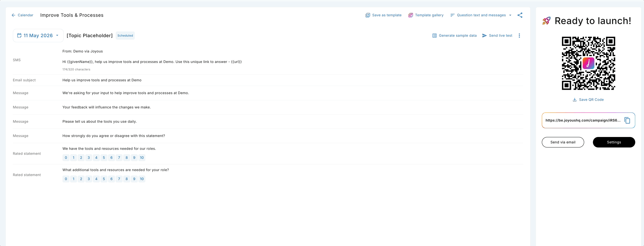The width and height of the screenshot is (644, 246).
Task: Click the campaign URL field
Action: [589, 120]
